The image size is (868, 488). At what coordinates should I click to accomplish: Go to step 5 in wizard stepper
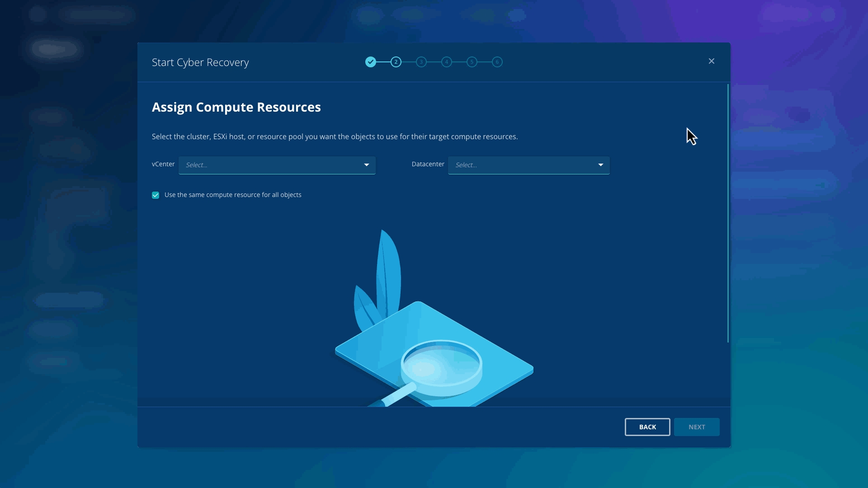click(472, 62)
